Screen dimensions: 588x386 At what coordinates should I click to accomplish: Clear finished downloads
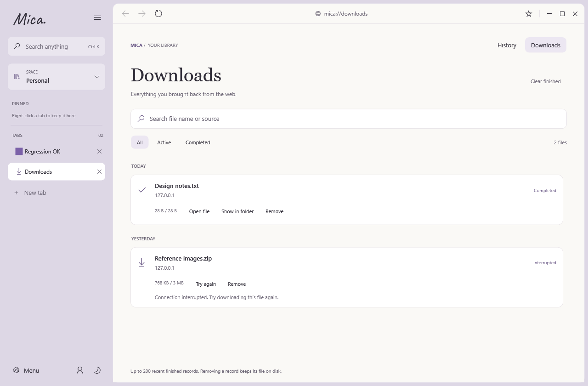pos(546,81)
